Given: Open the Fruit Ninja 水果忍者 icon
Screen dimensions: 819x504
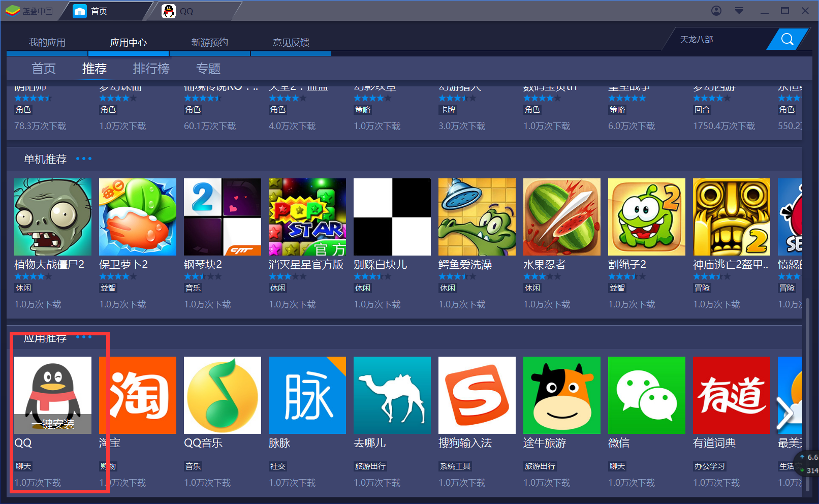Looking at the screenshot, I should click(x=562, y=217).
